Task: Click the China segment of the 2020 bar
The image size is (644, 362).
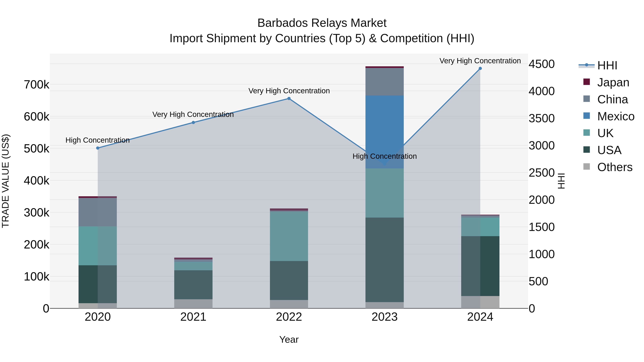Action: tap(98, 212)
